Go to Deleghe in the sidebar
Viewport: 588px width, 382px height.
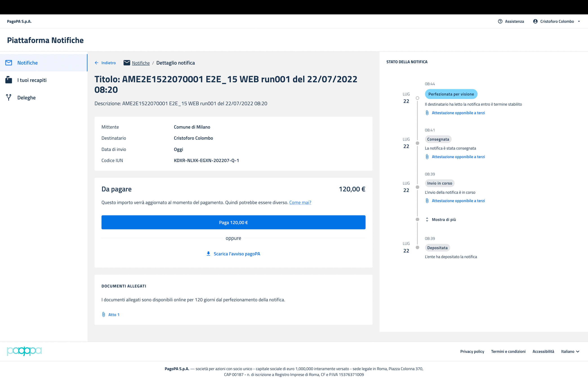27,97
